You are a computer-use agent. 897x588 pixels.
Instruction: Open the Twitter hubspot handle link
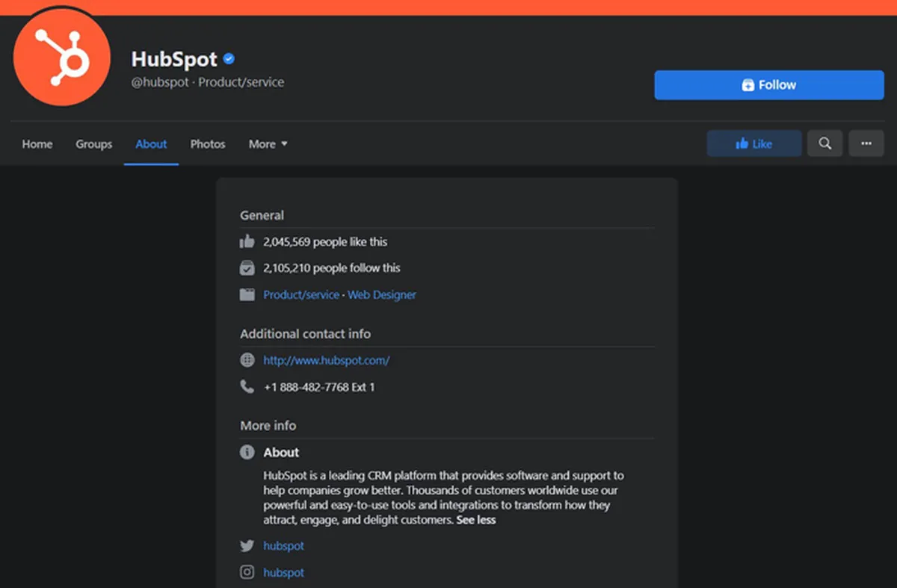point(284,546)
